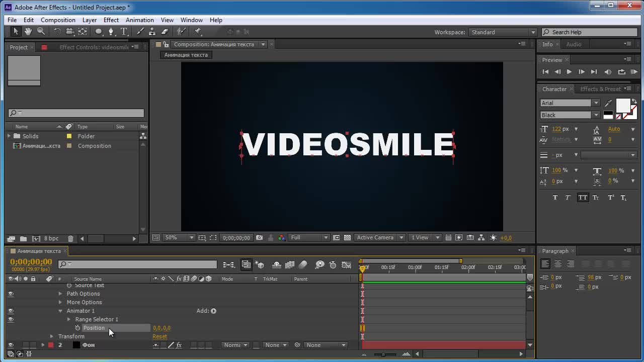Select the Horizontal Type tool

pyautogui.click(x=124, y=32)
